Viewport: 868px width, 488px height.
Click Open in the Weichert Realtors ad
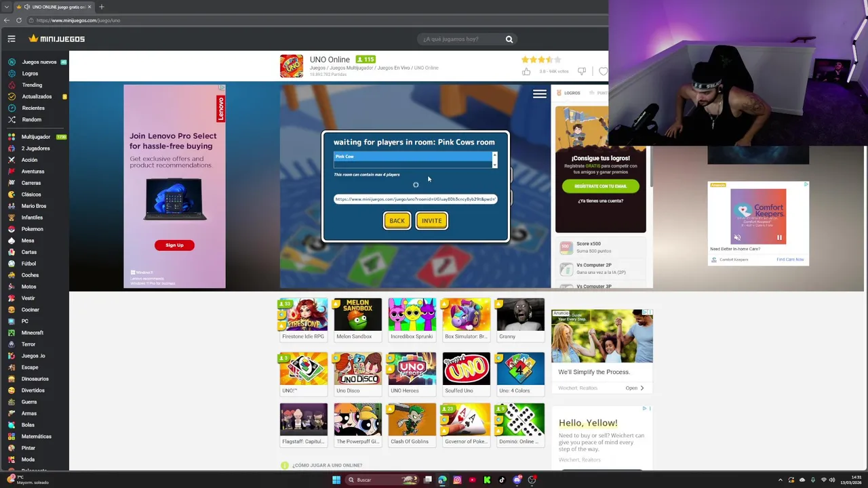pos(635,388)
